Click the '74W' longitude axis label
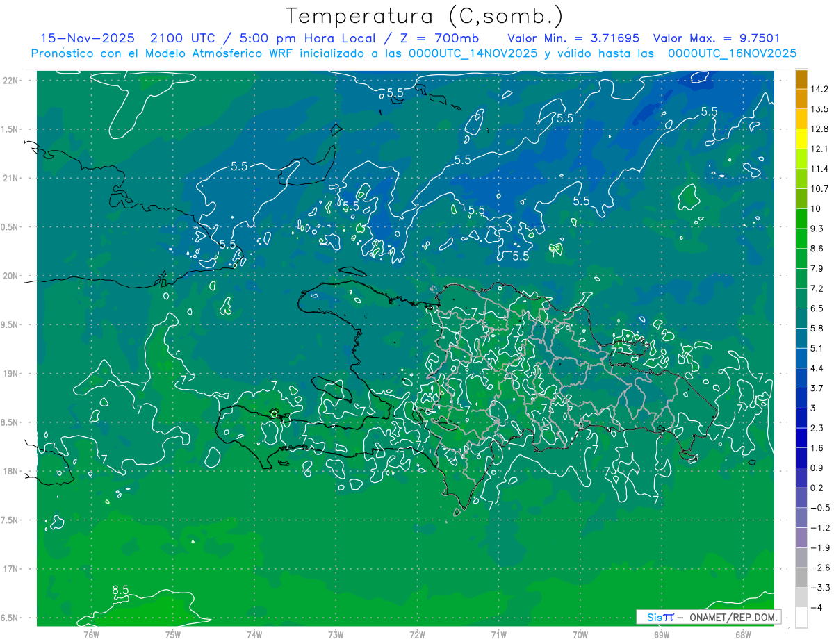Screen dimensions: 834x644 pos(254,635)
